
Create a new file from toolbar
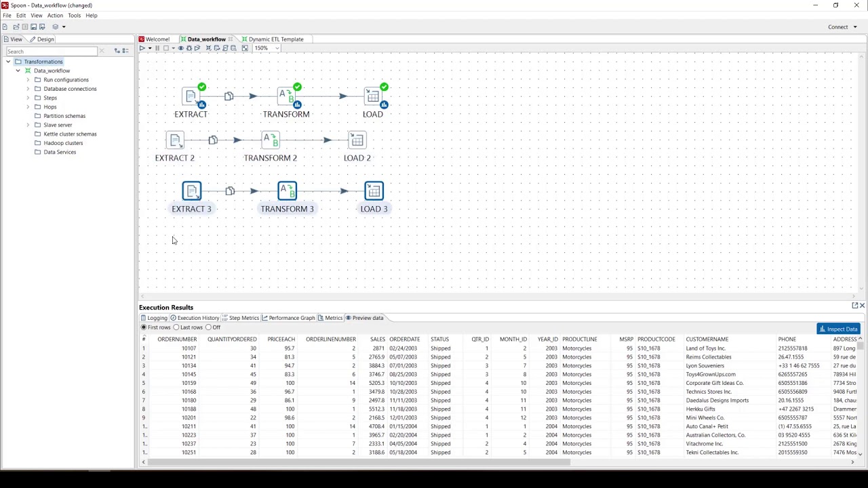[x=5, y=26]
